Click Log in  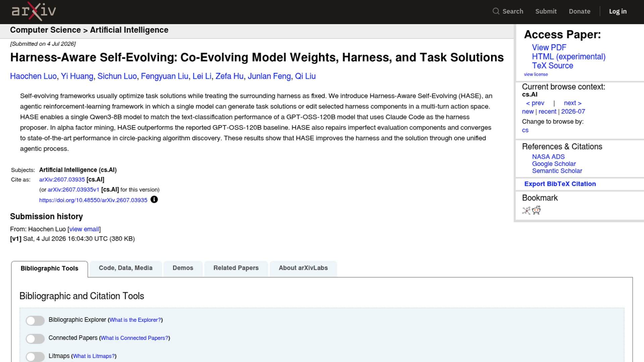618,11
